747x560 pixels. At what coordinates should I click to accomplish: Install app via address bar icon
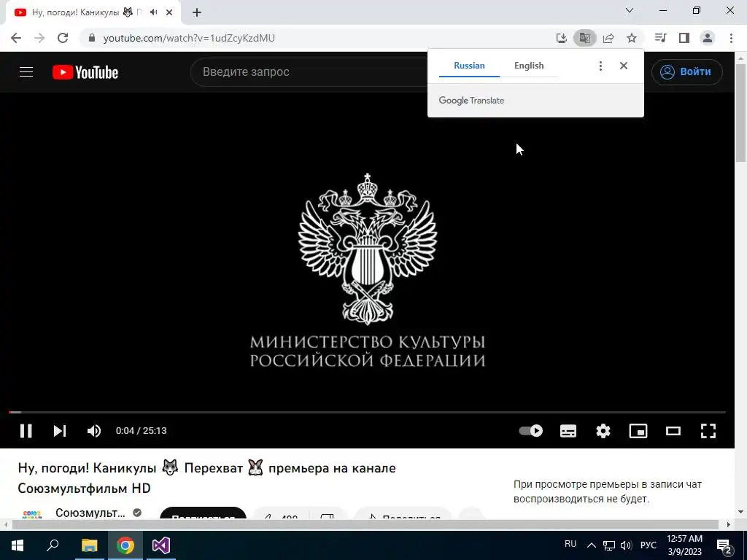562,38
